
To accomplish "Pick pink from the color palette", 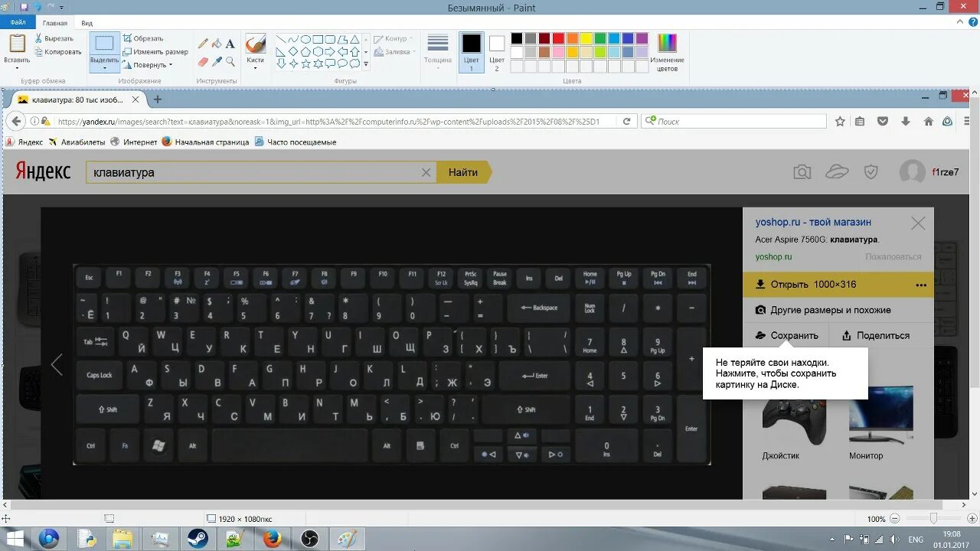I will pos(558,52).
